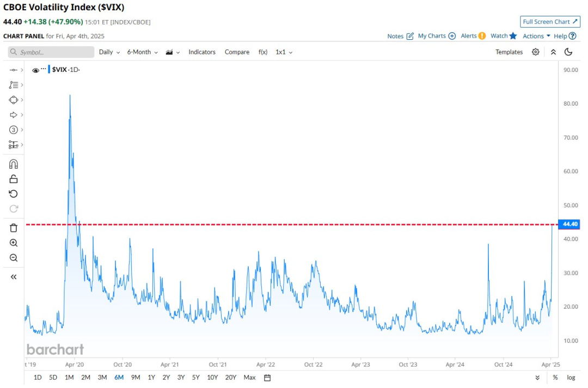
Task: Toggle the magnet snap mode
Action: pyautogui.click(x=14, y=164)
